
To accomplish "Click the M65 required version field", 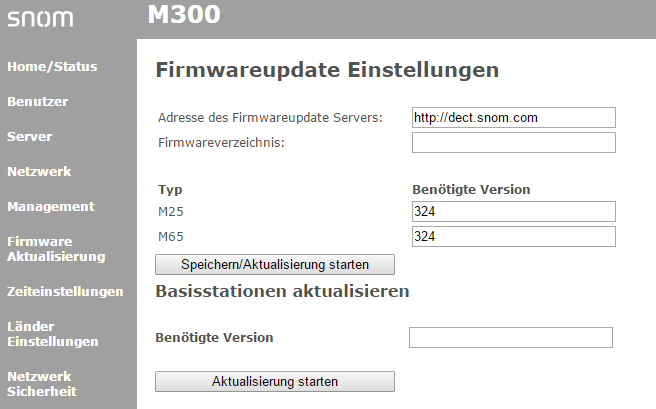I will pos(514,236).
